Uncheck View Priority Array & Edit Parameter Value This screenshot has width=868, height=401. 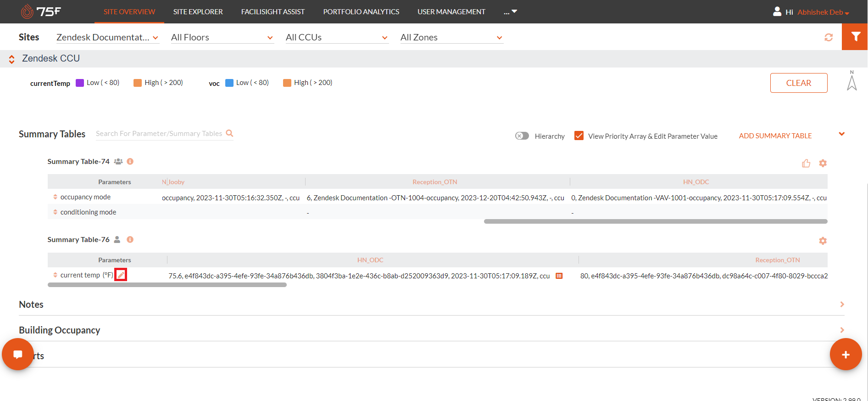pos(579,136)
